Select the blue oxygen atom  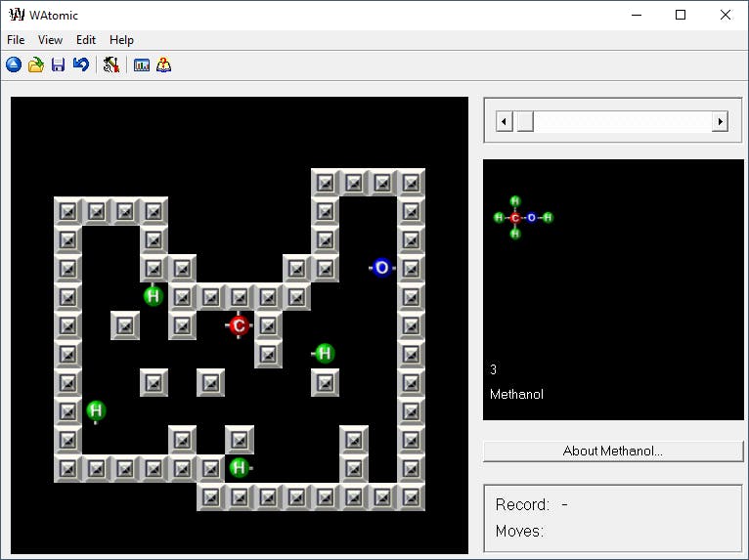(382, 268)
